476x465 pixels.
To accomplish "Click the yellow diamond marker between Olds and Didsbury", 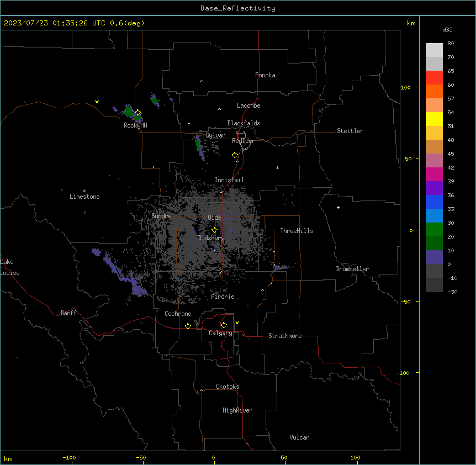I will pos(214,230).
